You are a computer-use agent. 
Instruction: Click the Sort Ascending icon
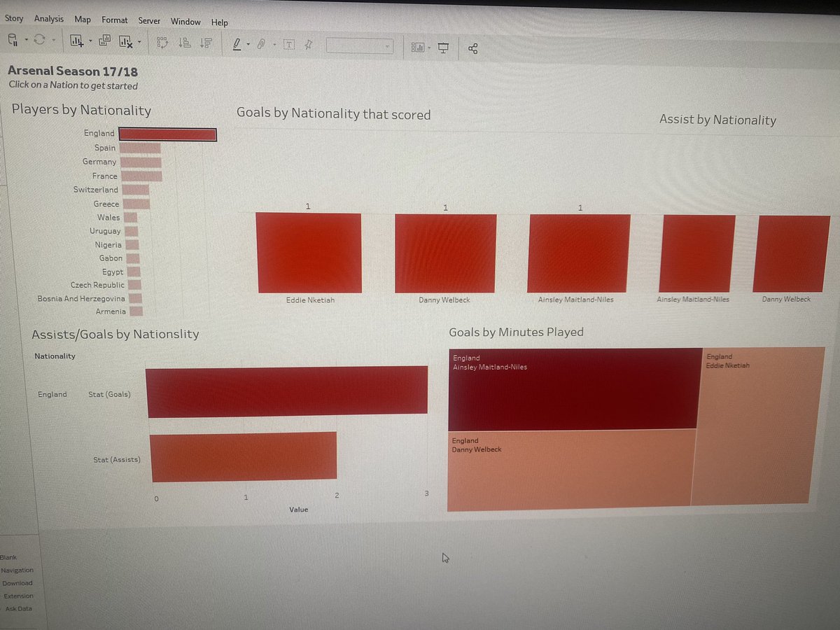pos(184,43)
